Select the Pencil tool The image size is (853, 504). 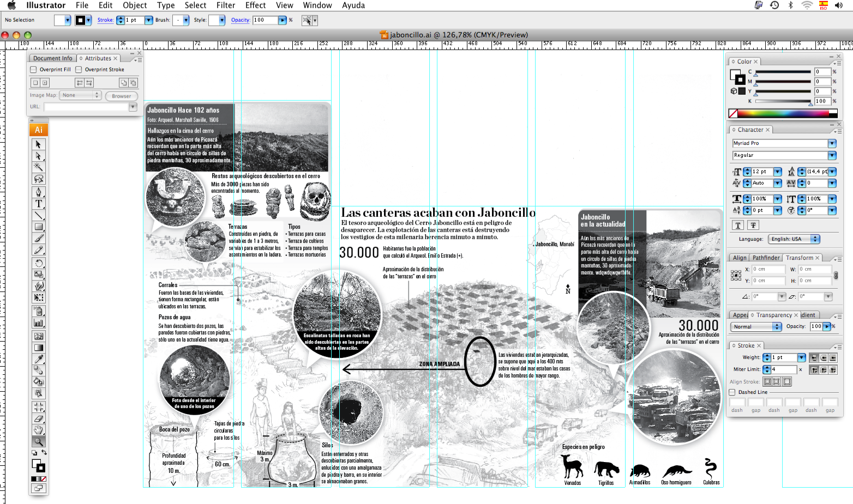point(38,250)
